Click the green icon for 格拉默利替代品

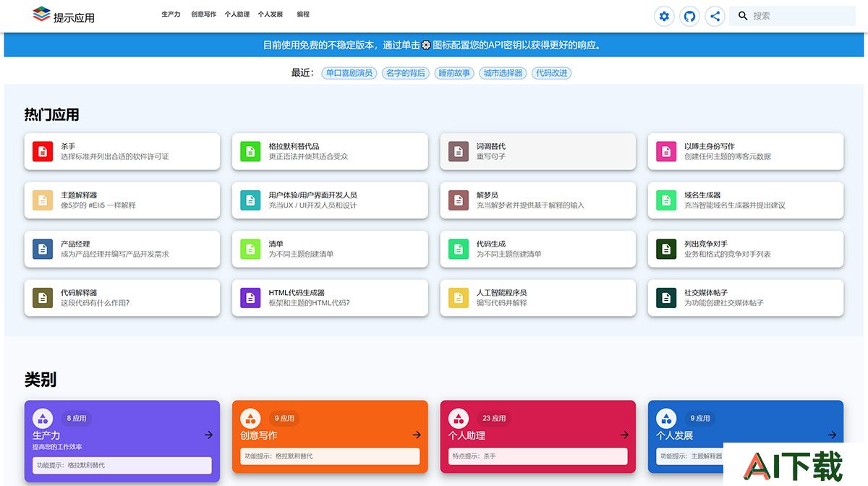tap(250, 151)
